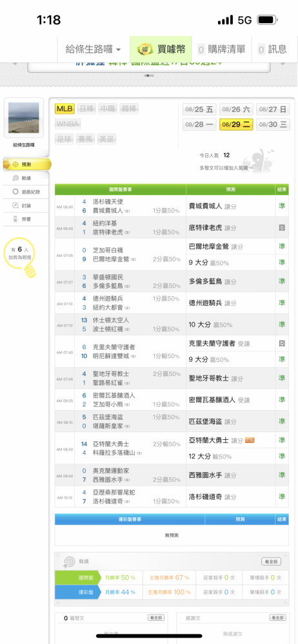This screenshot has width=298, height=644.
Task: Select the WNBA league filter
Action: (x=68, y=124)
